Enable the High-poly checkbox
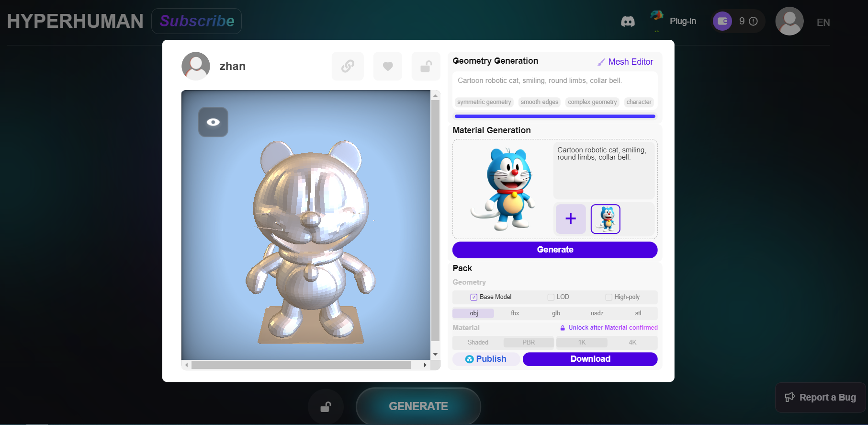 tap(609, 297)
